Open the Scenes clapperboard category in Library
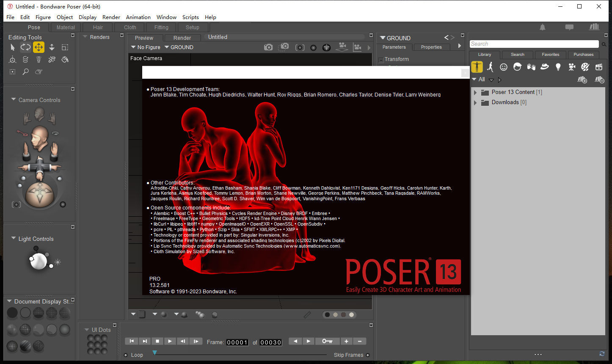This screenshot has width=612, height=364. click(x=599, y=67)
